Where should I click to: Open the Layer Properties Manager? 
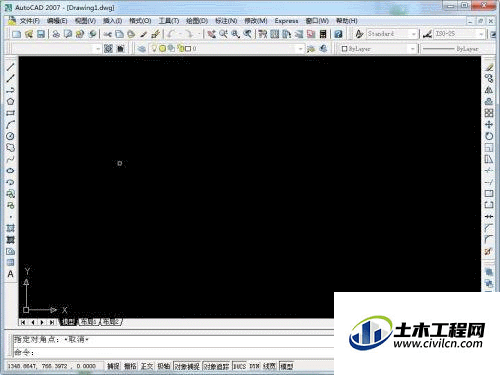pyautogui.click(x=142, y=49)
